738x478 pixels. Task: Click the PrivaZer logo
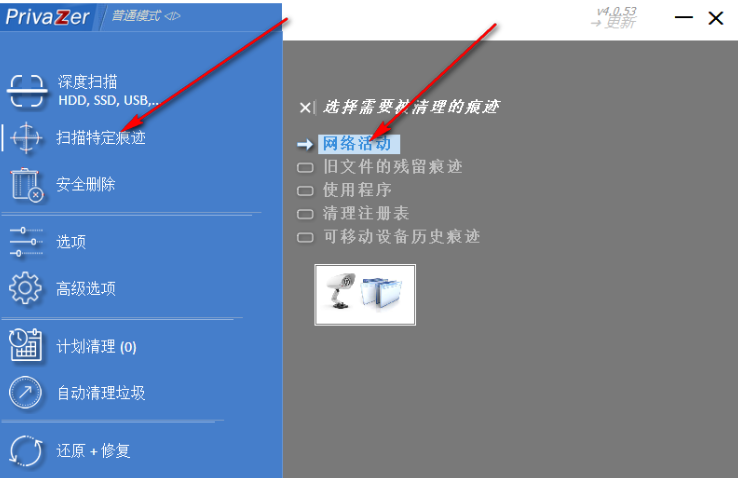tap(47, 17)
